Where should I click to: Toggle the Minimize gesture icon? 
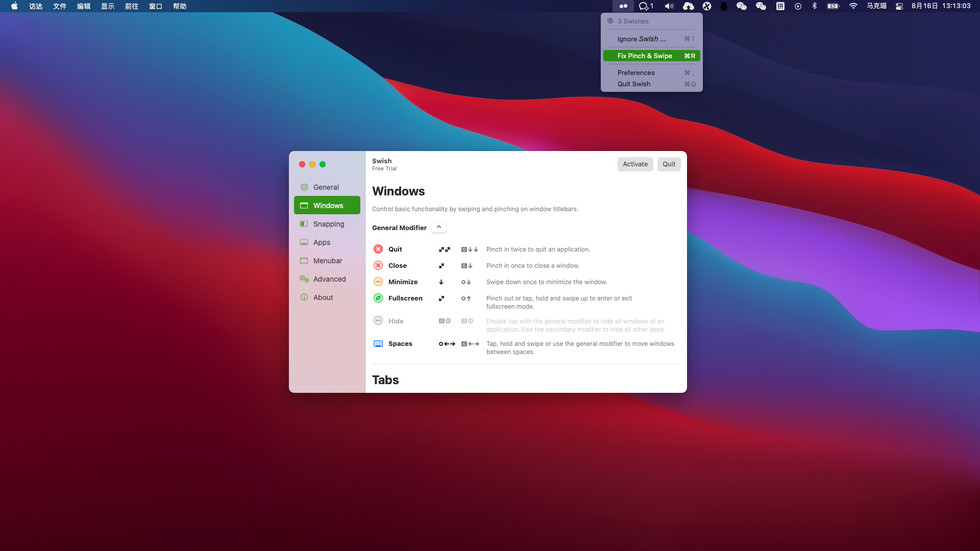[378, 282]
